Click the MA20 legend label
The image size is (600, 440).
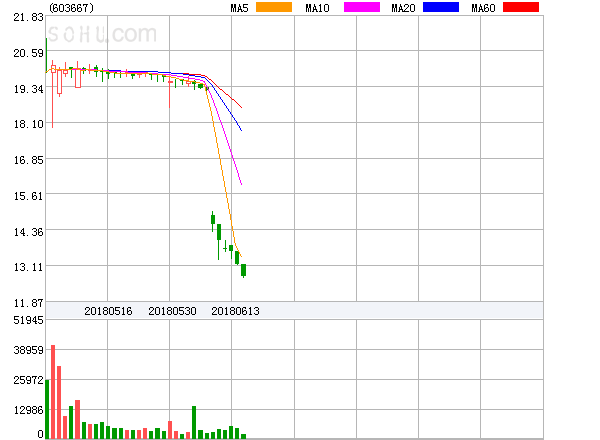click(x=403, y=8)
